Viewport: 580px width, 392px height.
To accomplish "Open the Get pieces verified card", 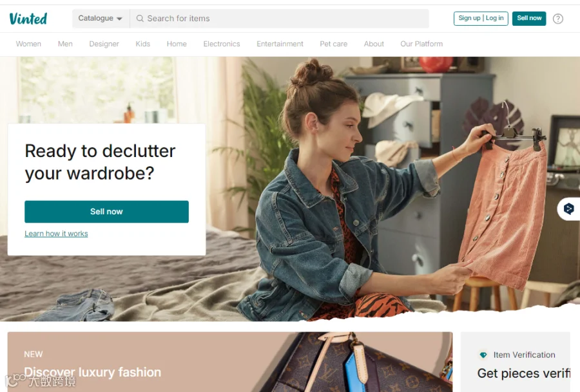I will pos(516,362).
